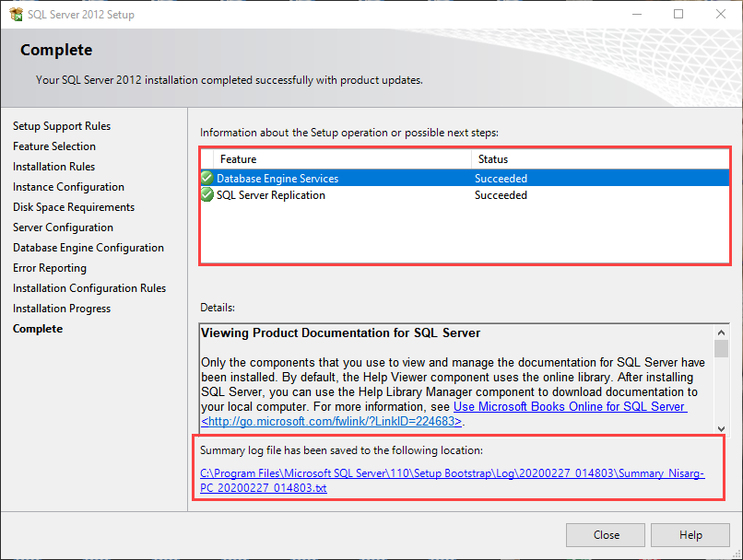Select Installation Configuration Rules step
The width and height of the screenshot is (743, 560).
(x=89, y=288)
